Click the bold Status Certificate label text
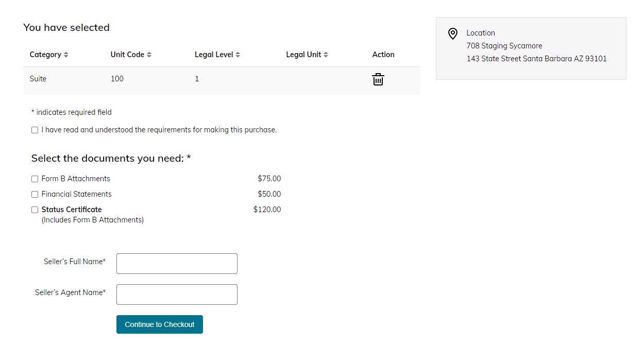This screenshot has width=644, height=345. tap(72, 210)
